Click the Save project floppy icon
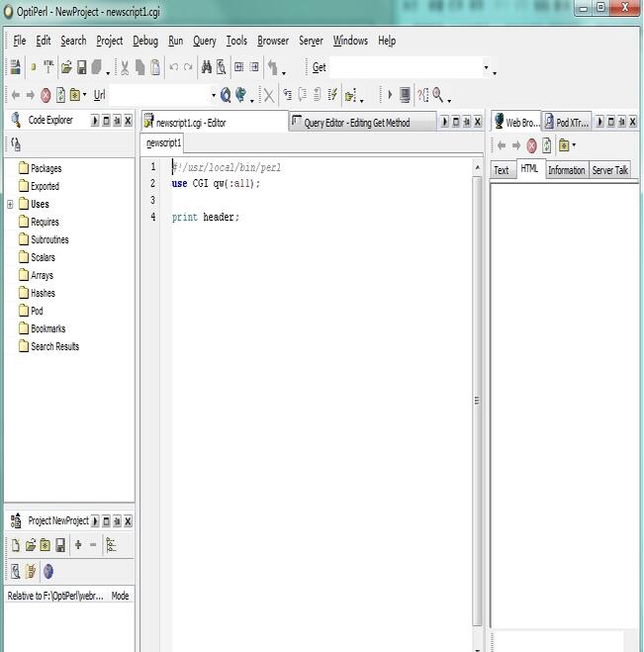Screen dimensions: 644x652 pos(60,545)
